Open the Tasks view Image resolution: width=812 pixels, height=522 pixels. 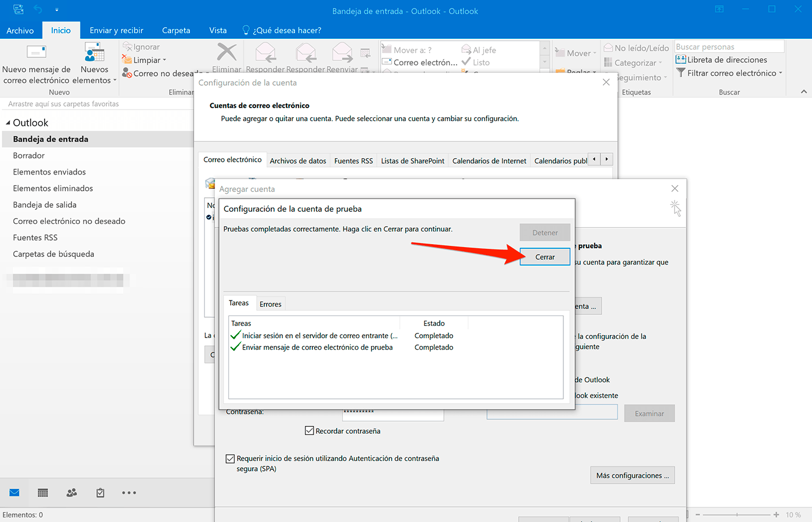(x=100, y=492)
